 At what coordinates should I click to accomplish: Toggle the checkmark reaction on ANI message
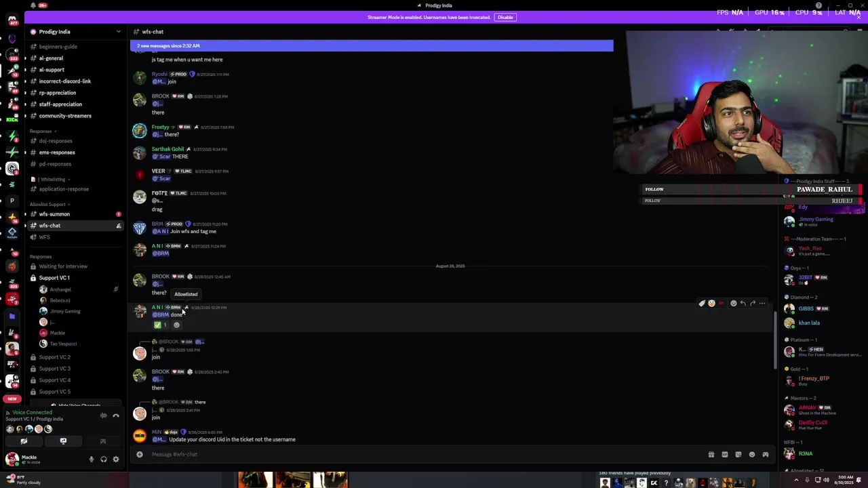click(161, 325)
